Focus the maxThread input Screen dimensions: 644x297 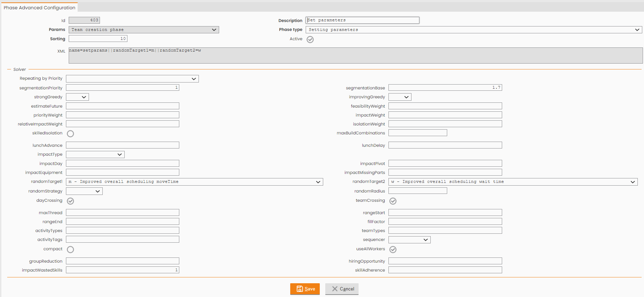tap(123, 212)
